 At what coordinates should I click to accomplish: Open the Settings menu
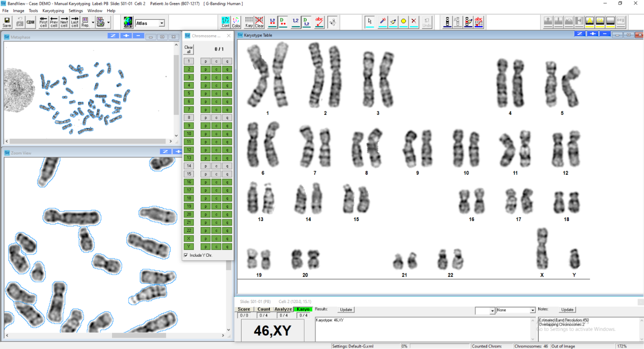click(x=76, y=10)
